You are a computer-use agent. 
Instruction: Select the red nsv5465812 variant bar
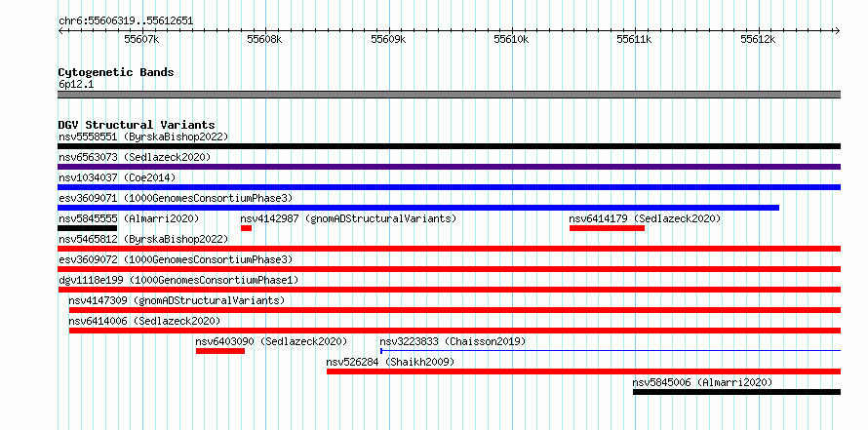point(449,249)
